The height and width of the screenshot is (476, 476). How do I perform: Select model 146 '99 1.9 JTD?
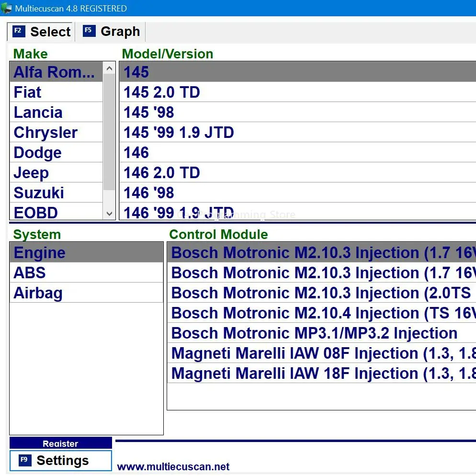pyautogui.click(x=297, y=212)
